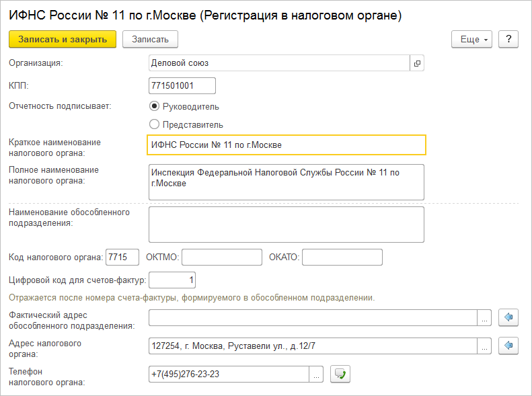This screenshot has height=396, width=532.
Task: Open the Деловой союз organization link icon
Action: pyautogui.click(x=417, y=63)
